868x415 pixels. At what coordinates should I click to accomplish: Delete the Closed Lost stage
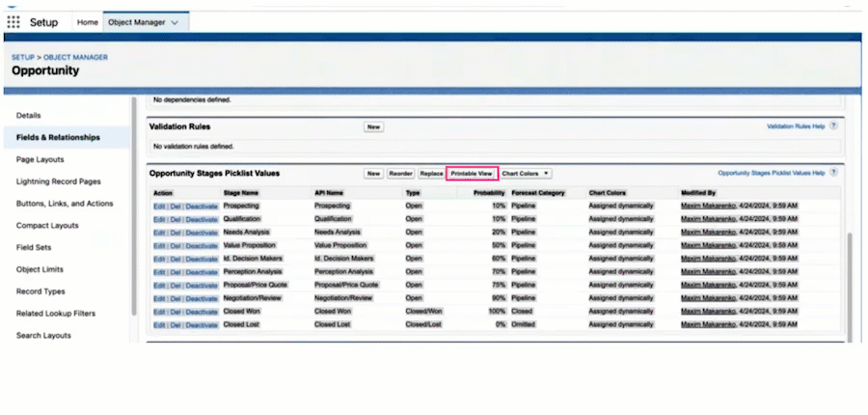click(176, 324)
